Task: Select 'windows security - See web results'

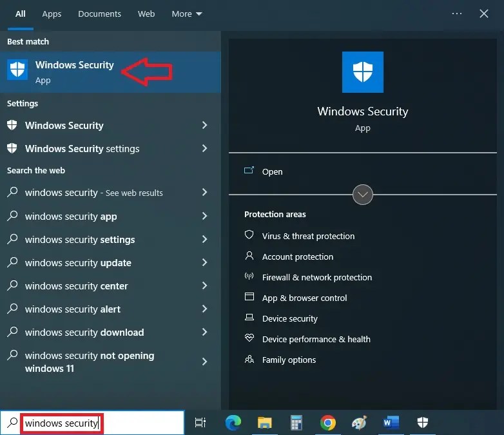Action: pos(110,192)
